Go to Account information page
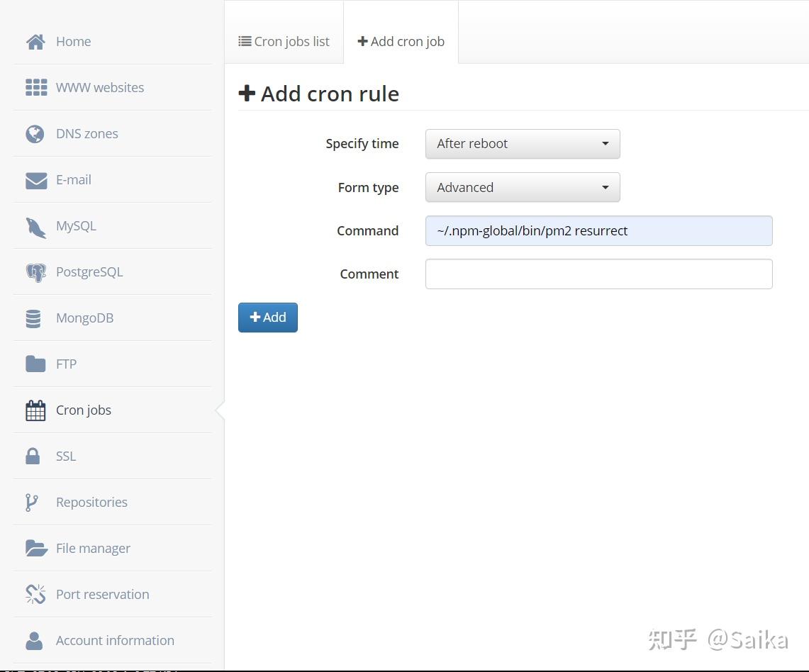The height and width of the screenshot is (672, 809). pos(115,641)
